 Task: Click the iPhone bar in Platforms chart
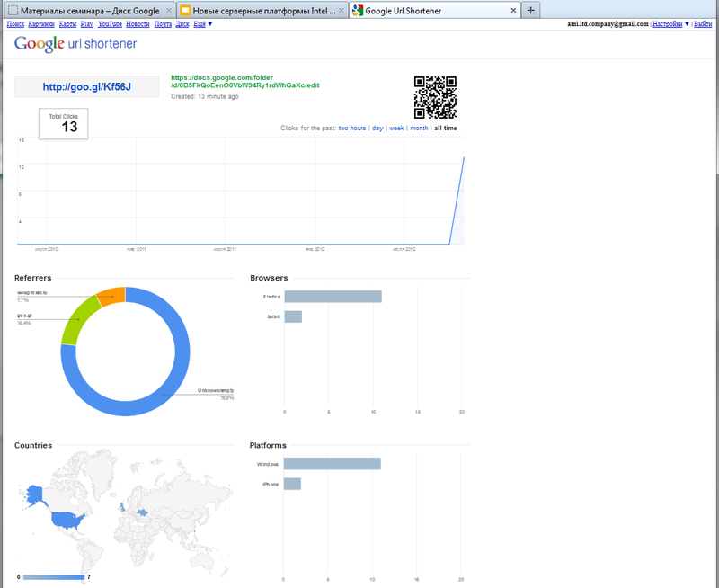point(292,484)
